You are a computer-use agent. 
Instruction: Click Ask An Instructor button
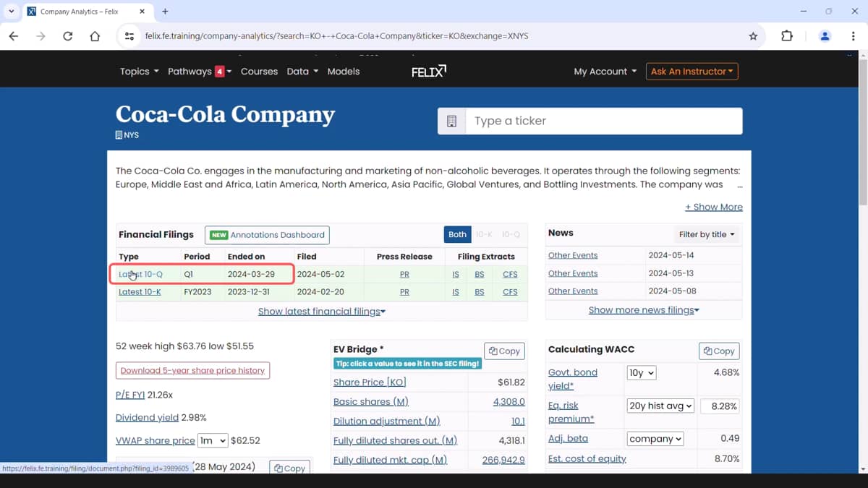(x=692, y=72)
